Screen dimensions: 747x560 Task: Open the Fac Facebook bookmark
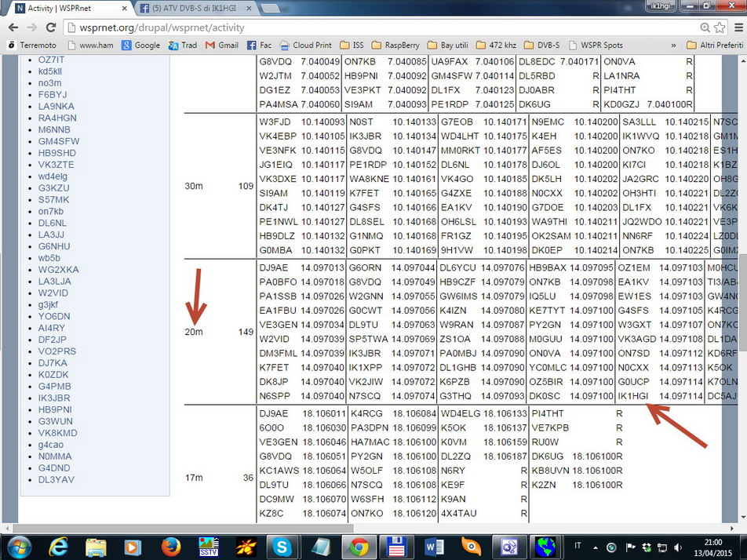(259, 45)
